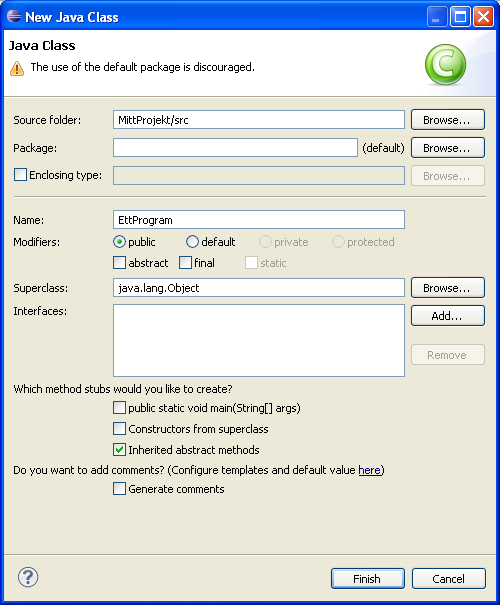The height and width of the screenshot is (605, 500).
Task: Enable the Enclosing type checkbox
Action: [20, 174]
